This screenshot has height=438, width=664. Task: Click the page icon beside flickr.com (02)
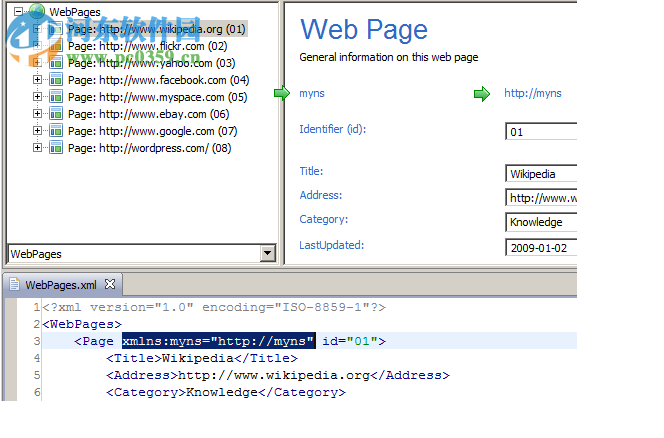coord(55,46)
